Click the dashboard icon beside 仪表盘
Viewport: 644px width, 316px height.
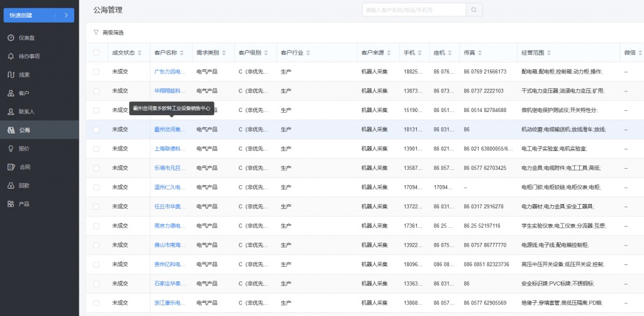11,38
